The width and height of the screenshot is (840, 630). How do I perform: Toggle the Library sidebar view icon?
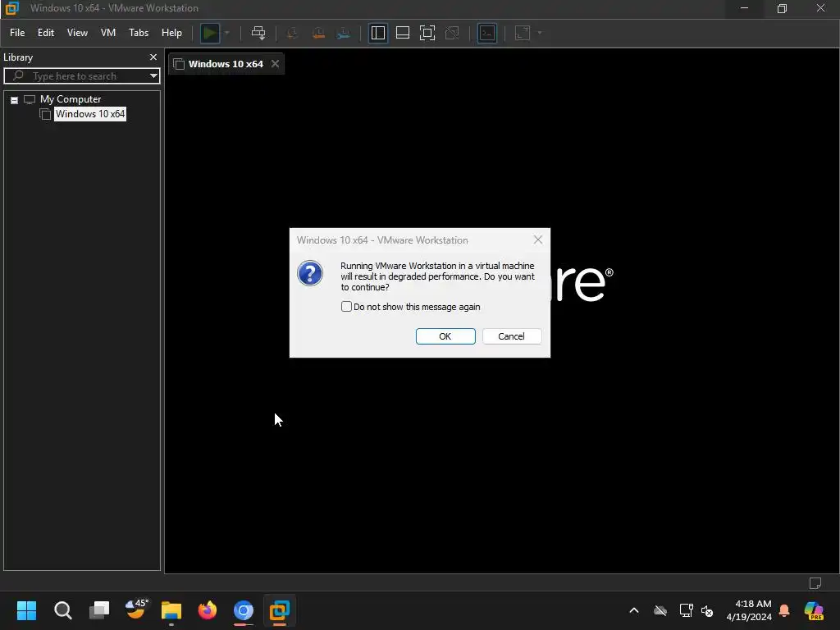point(377,33)
